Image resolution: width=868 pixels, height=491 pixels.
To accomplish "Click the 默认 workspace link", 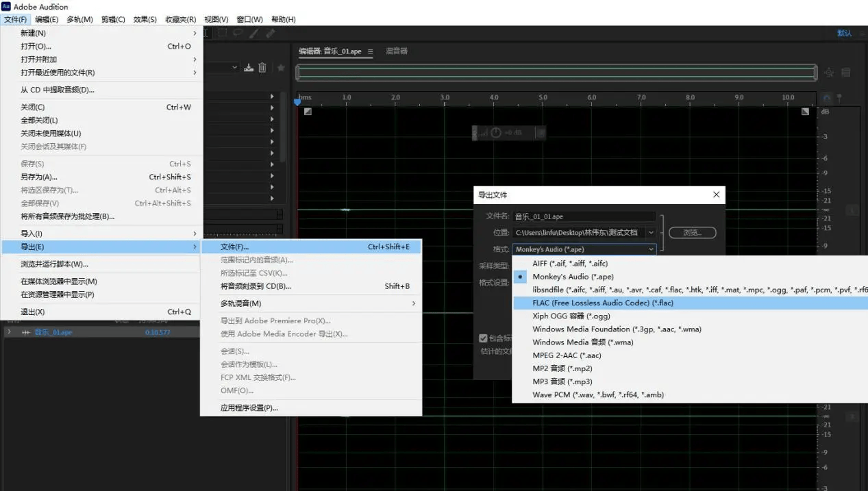I will tap(844, 33).
